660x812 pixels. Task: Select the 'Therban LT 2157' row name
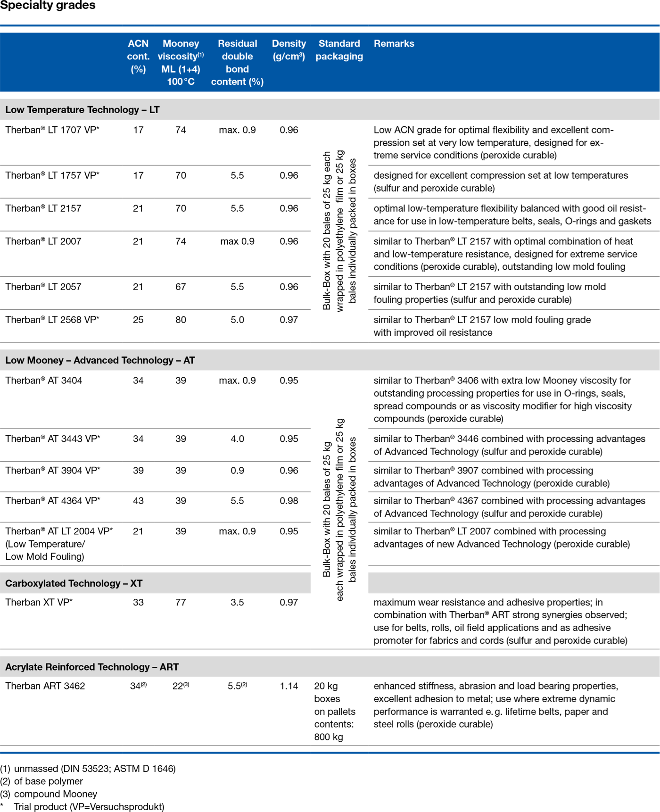43,208
